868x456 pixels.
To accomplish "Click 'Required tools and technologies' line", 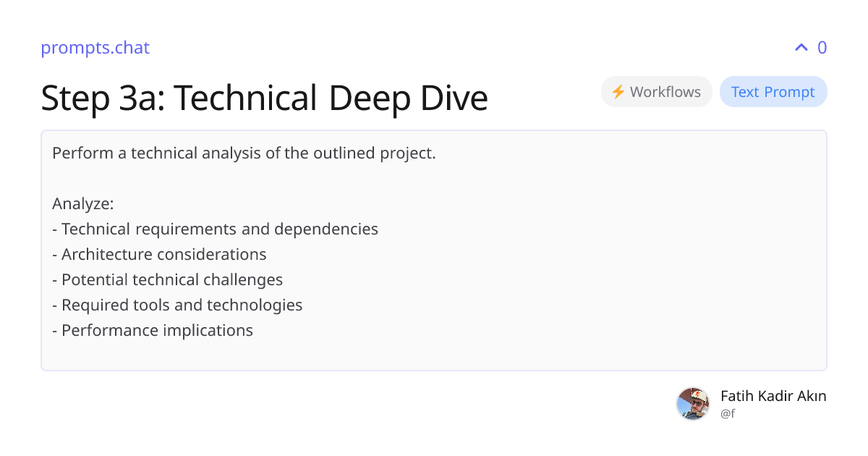I will coord(177,305).
